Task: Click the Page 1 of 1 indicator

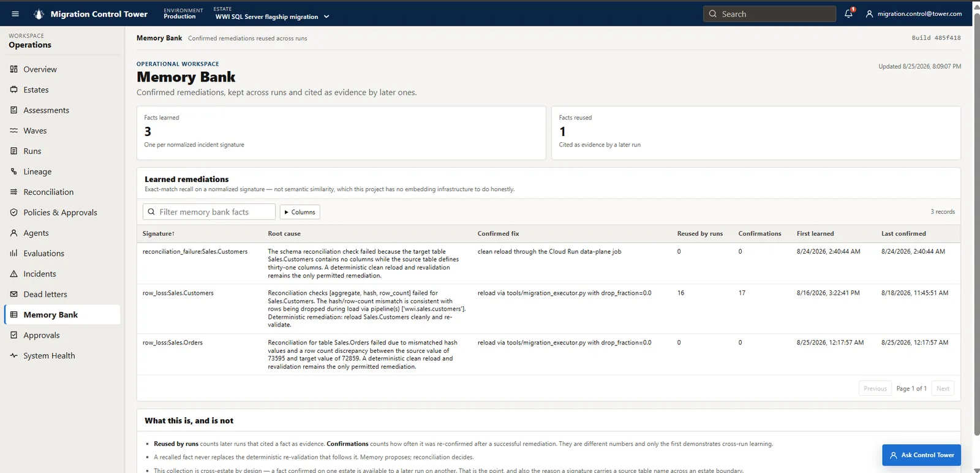Action: 911,388
